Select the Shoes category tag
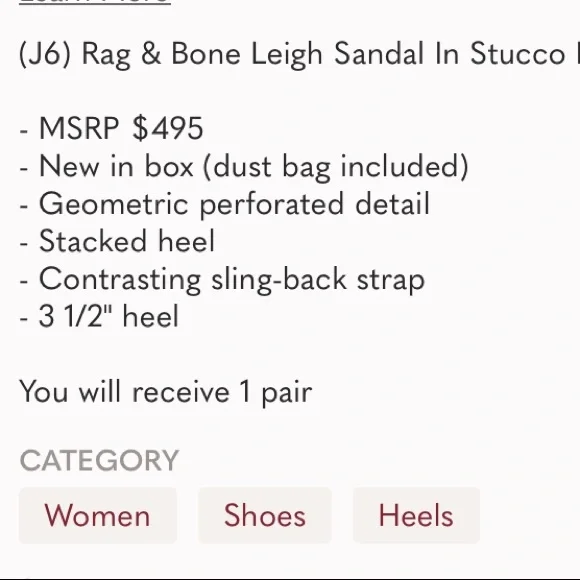 point(265,515)
